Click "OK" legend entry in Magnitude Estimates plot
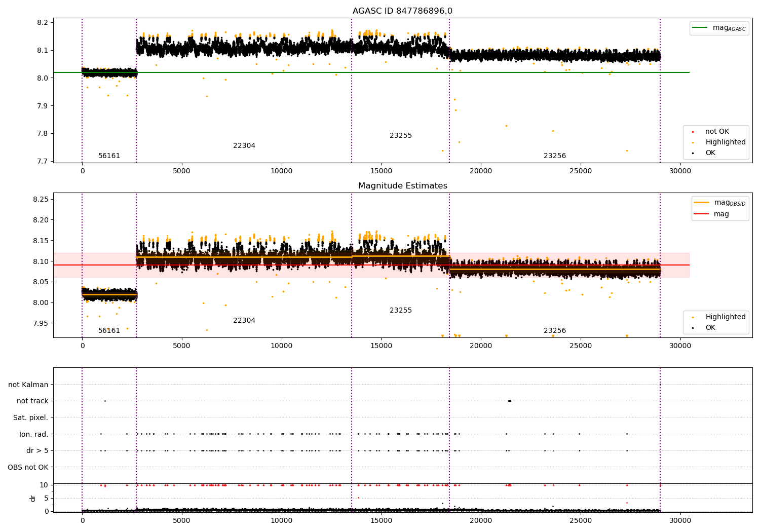The width and height of the screenshot is (760, 532). point(710,328)
